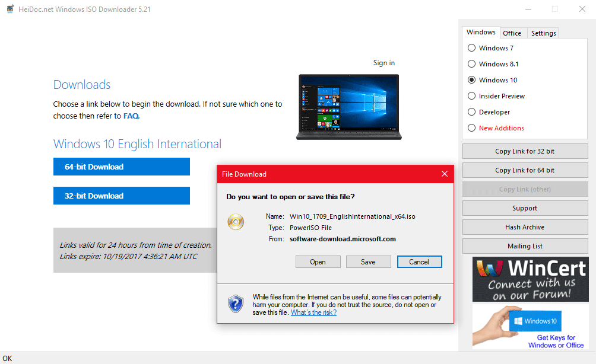Minimize the ISO Downloader window
The height and width of the screenshot is (364, 596).
528,9
